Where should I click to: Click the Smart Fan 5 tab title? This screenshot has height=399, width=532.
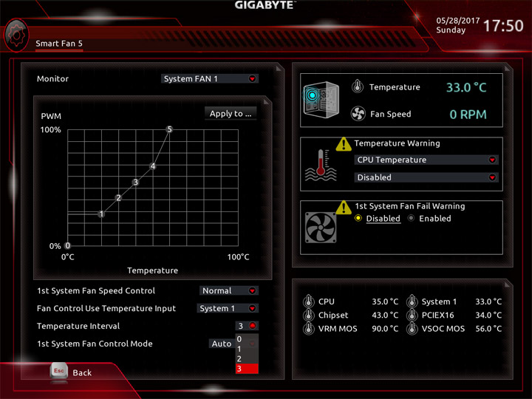(x=59, y=44)
